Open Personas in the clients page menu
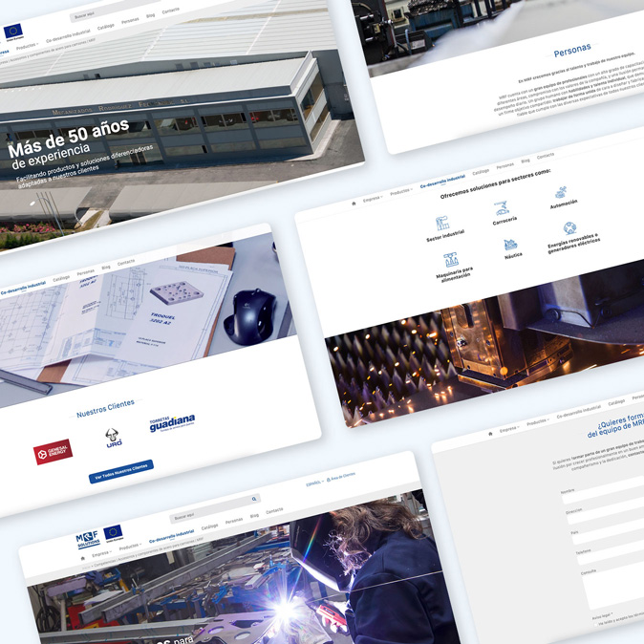Image resolution: width=644 pixels, height=644 pixels. click(85, 272)
